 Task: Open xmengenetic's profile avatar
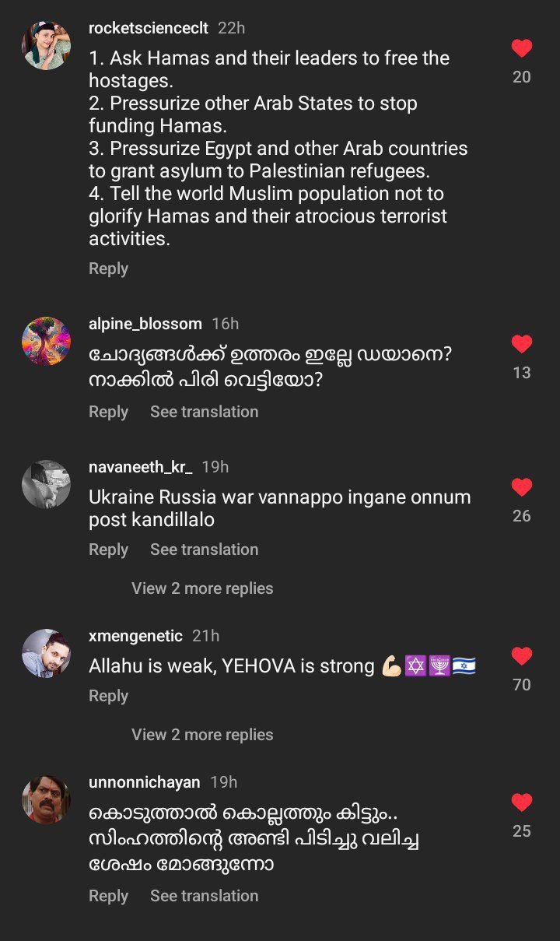point(46,653)
